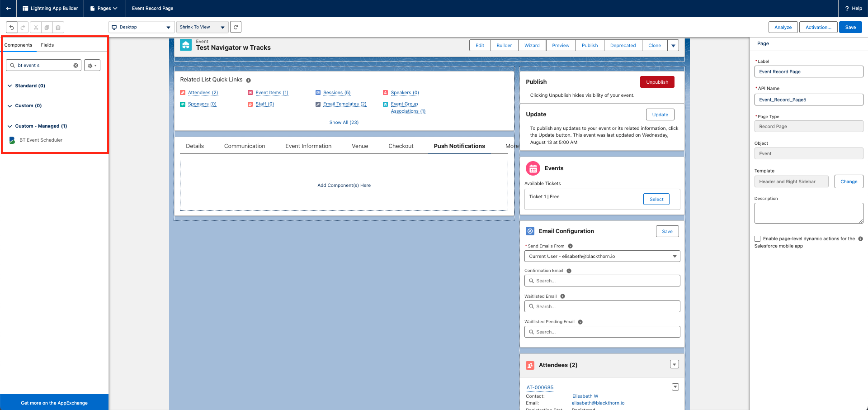This screenshot has height=410, width=868.
Task: Click the blue Save page button
Action: coord(850,27)
